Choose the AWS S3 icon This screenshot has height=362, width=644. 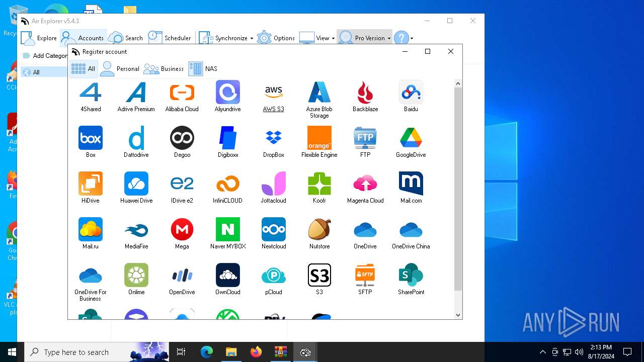pyautogui.click(x=274, y=92)
